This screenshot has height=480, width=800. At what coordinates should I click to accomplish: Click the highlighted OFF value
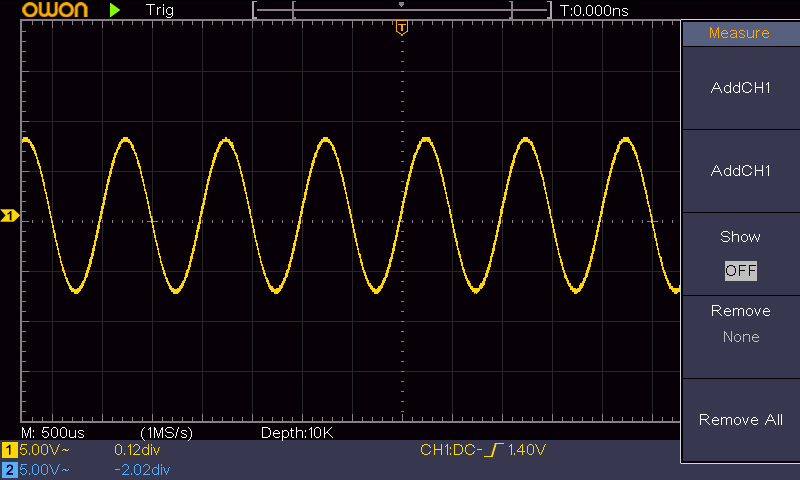coord(741,270)
